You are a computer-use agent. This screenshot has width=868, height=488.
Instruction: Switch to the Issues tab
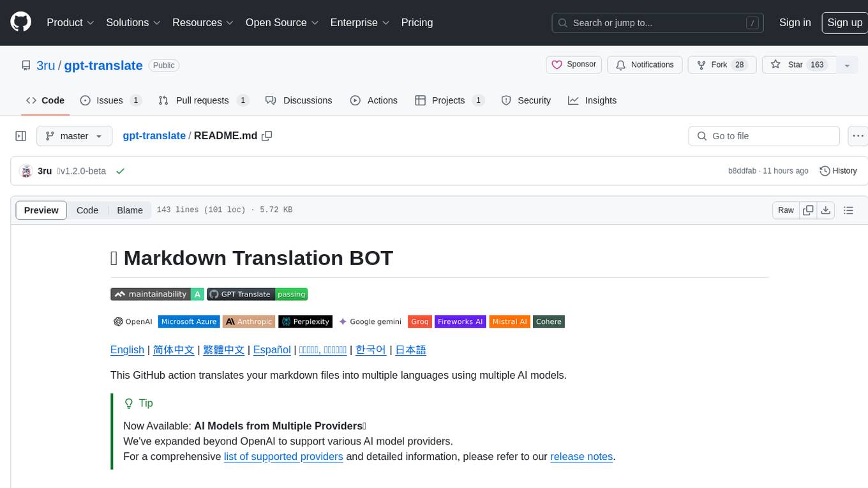tap(110, 100)
